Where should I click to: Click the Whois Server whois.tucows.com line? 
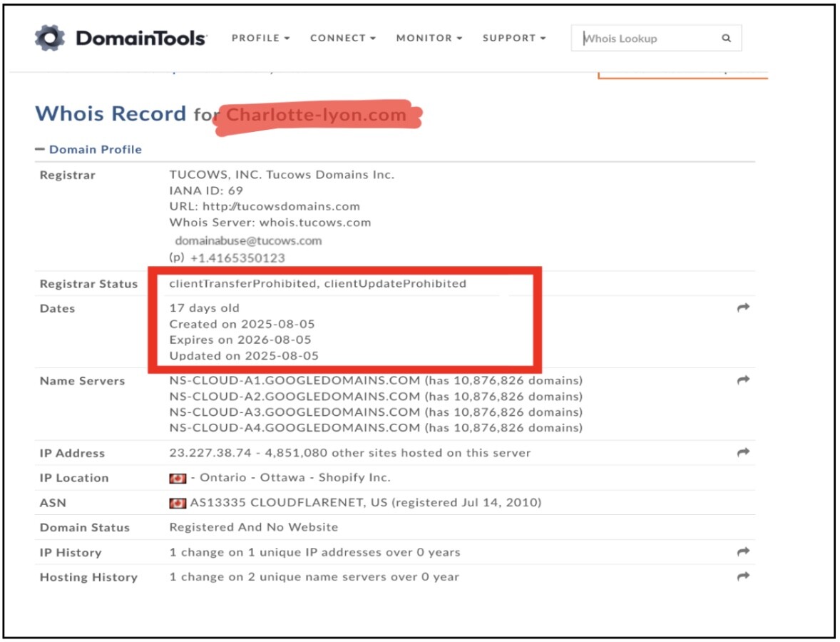coord(270,223)
